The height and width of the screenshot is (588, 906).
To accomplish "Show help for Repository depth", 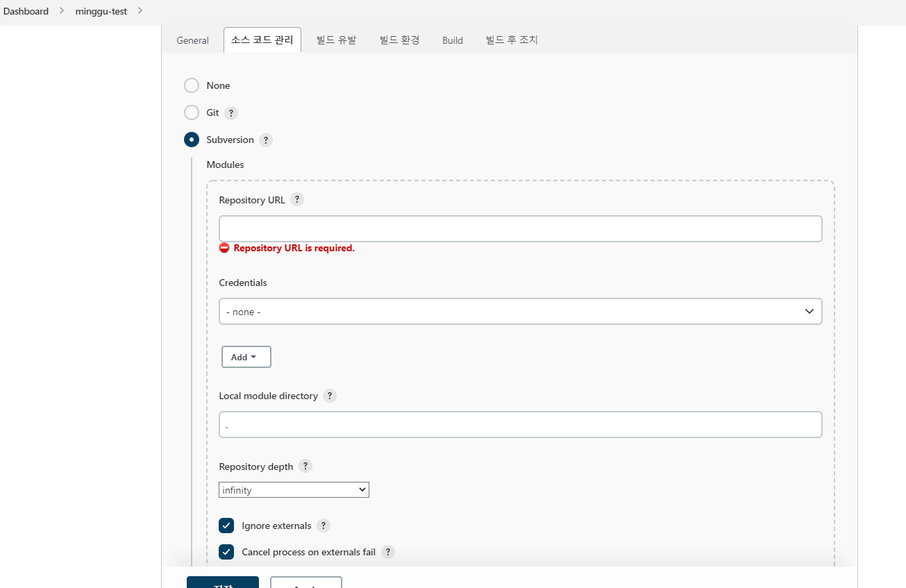I will tap(305, 466).
